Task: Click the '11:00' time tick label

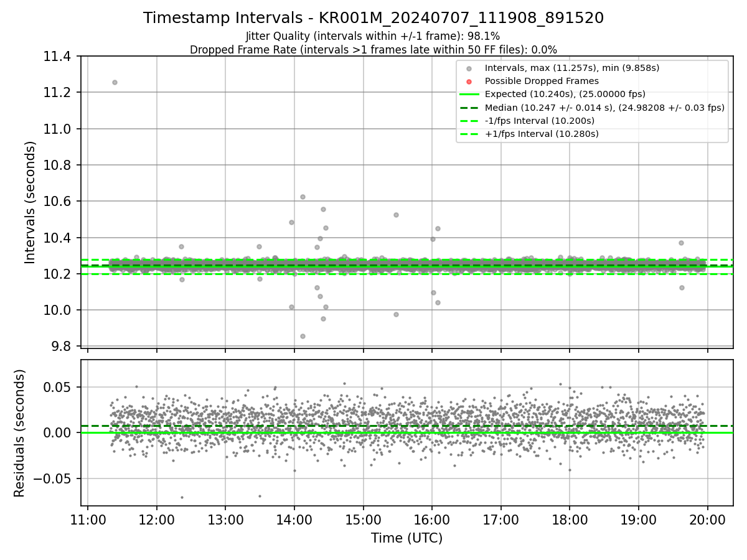Action: pos(88,520)
